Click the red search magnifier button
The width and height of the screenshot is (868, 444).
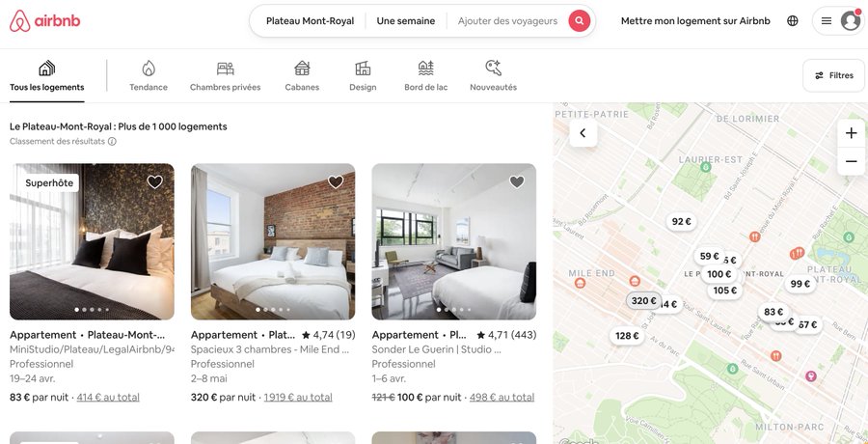[579, 21]
